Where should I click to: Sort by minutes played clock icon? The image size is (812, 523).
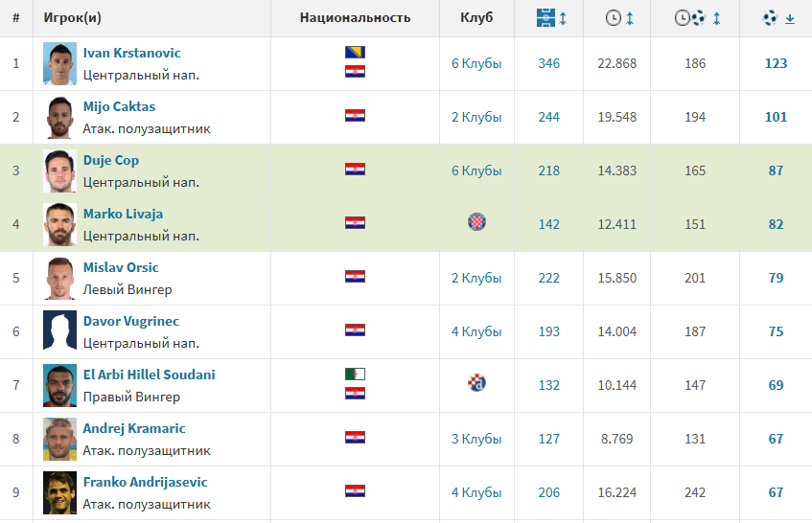tap(614, 18)
